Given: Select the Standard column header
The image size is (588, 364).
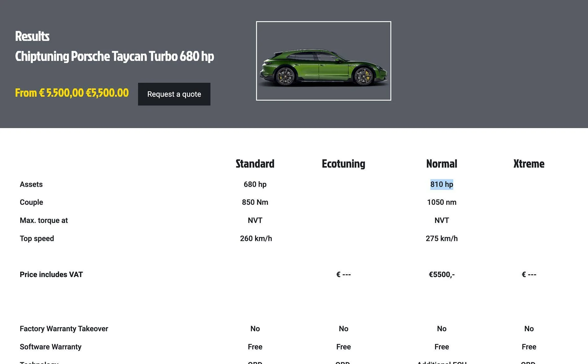Looking at the screenshot, I should tap(255, 164).
